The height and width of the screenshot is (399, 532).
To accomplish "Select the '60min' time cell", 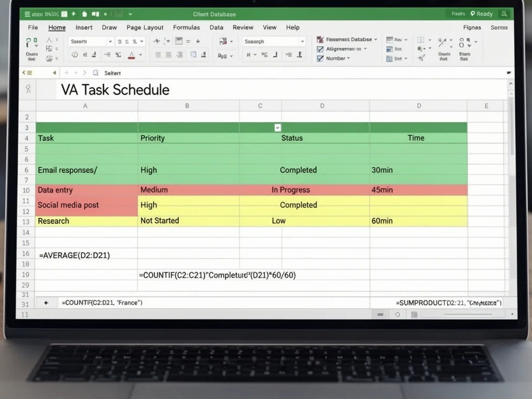I will (x=418, y=221).
